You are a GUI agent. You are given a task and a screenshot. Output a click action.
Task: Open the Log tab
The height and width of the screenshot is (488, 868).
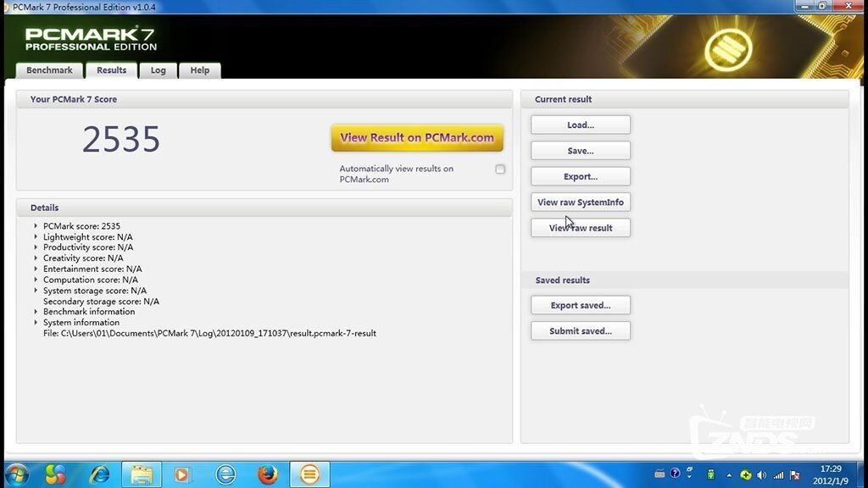[158, 70]
